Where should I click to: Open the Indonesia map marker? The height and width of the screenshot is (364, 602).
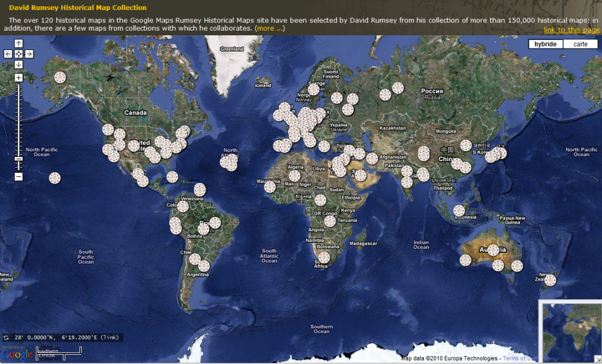click(459, 211)
